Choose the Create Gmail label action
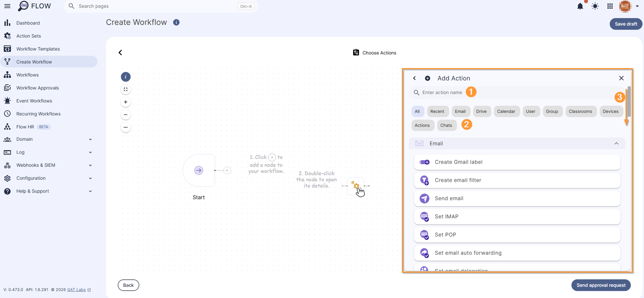Viewport: 644px width, 298px height. coord(517,162)
